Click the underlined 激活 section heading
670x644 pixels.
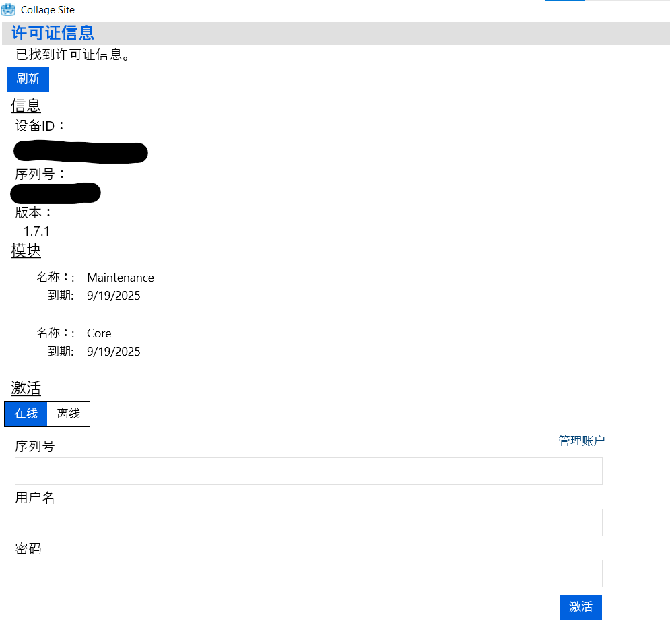point(26,389)
